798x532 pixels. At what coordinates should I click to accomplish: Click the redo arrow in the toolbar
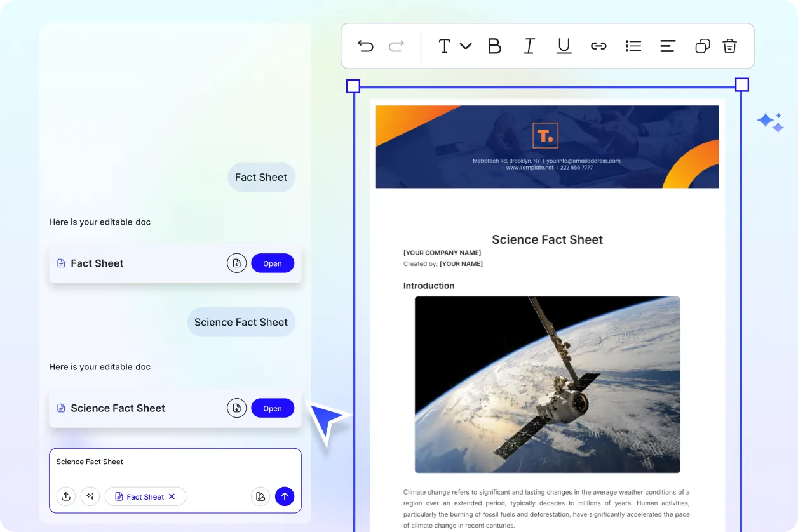pos(396,46)
